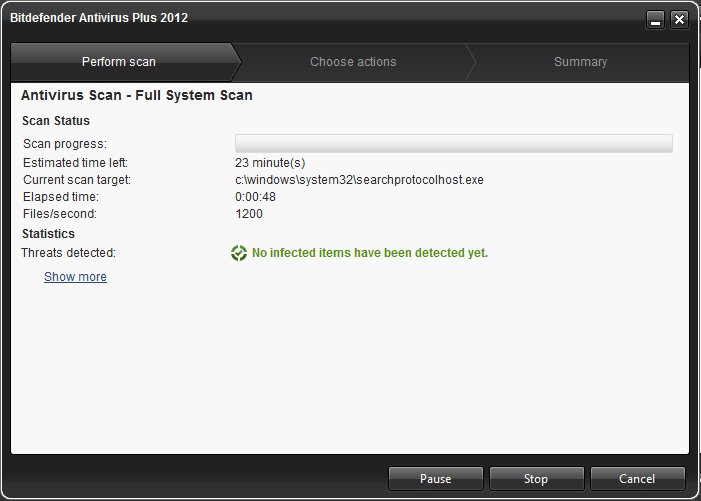
Task: Select the estimated time left value
Action: [x=270, y=163]
